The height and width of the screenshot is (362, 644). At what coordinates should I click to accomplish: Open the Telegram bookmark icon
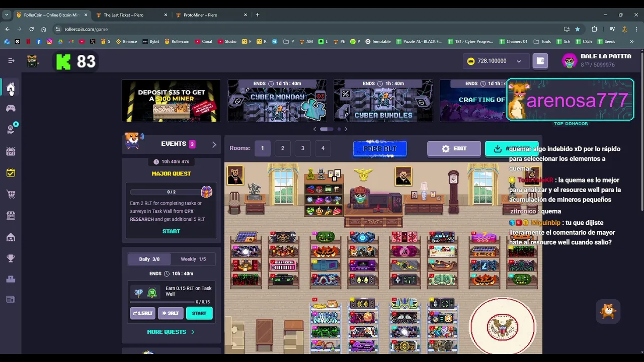275,41
